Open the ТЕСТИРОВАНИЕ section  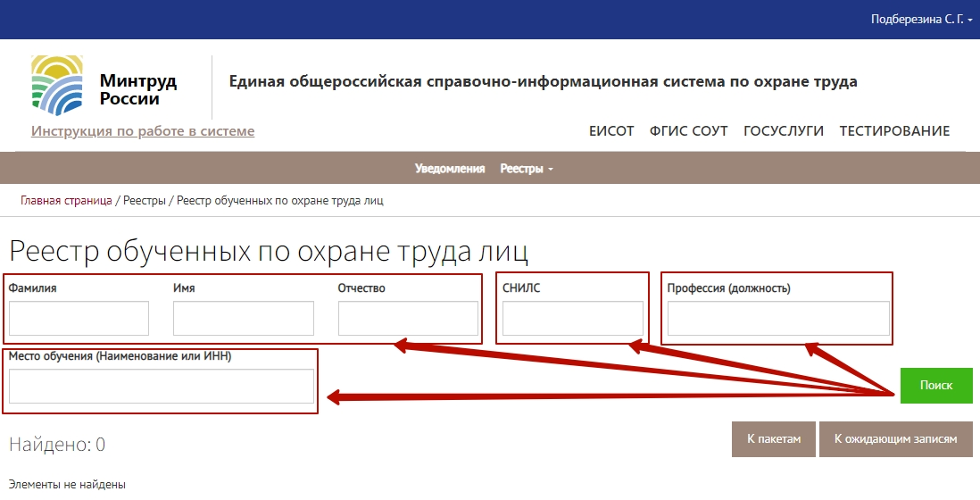click(894, 131)
